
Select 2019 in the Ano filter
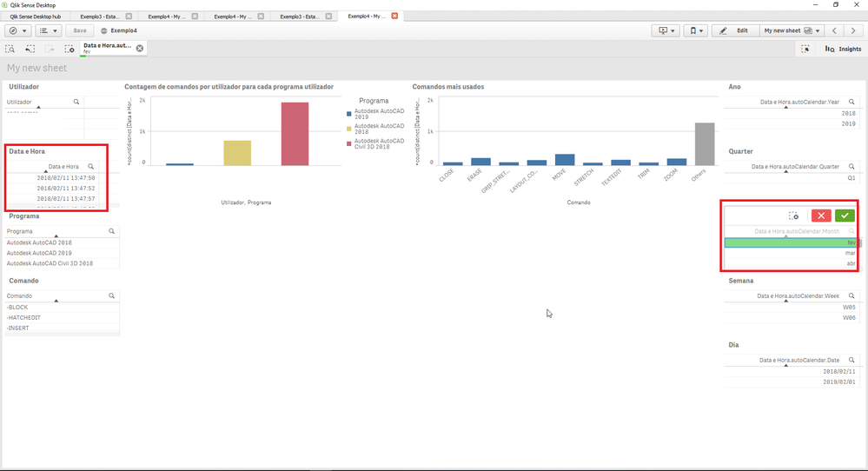point(791,124)
